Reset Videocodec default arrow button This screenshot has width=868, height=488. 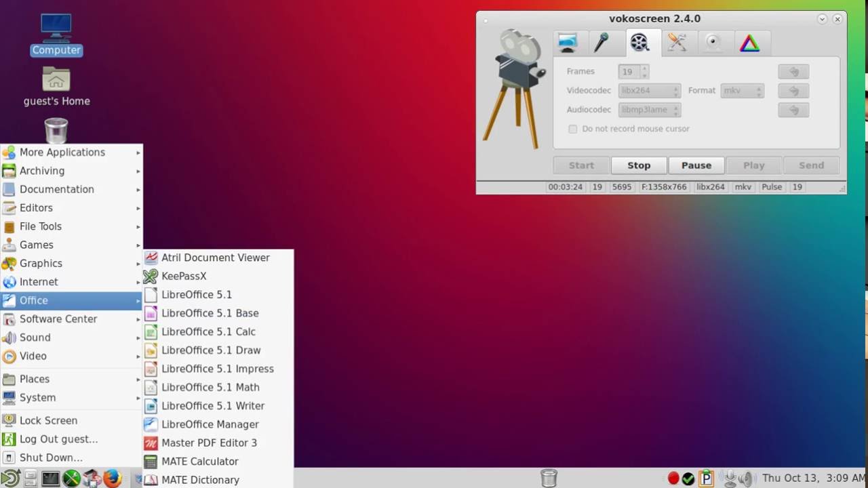793,90
